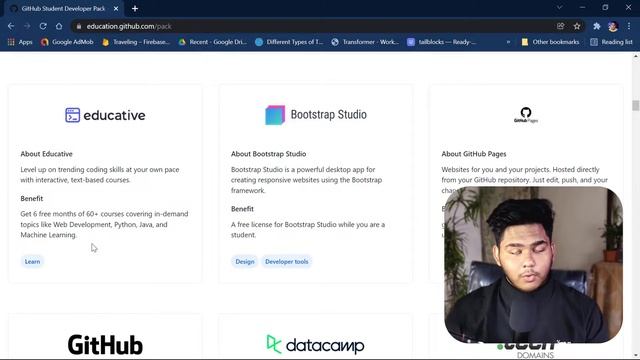
Task: Open the Google AdMob bookmark
Action: click(67, 42)
